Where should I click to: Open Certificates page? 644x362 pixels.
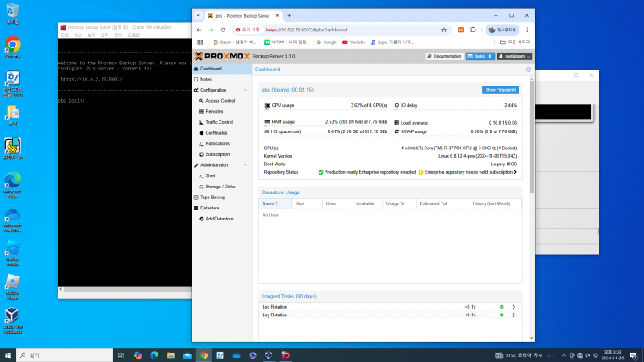tap(216, 133)
